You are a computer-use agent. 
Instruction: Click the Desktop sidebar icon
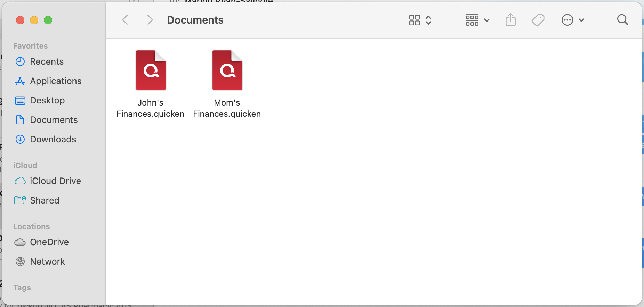pos(20,100)
